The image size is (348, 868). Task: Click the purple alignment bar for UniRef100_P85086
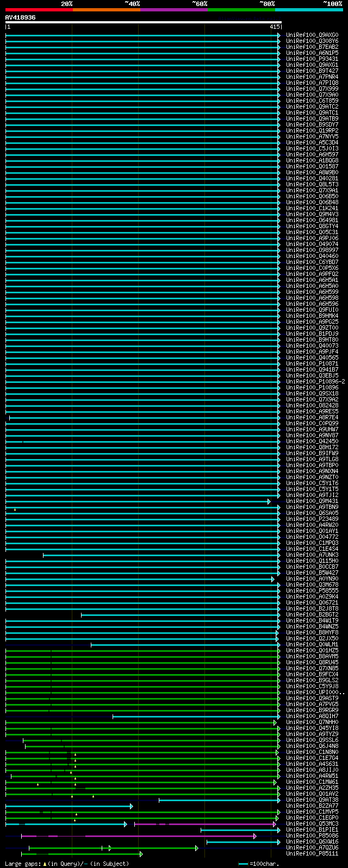coord(139,836)
